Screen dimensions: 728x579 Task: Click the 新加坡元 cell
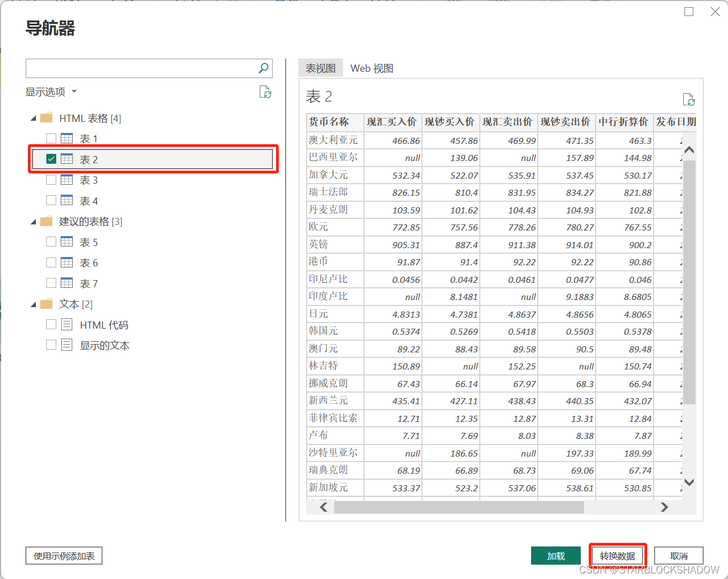pyautogui.click(x=335, y=487)
